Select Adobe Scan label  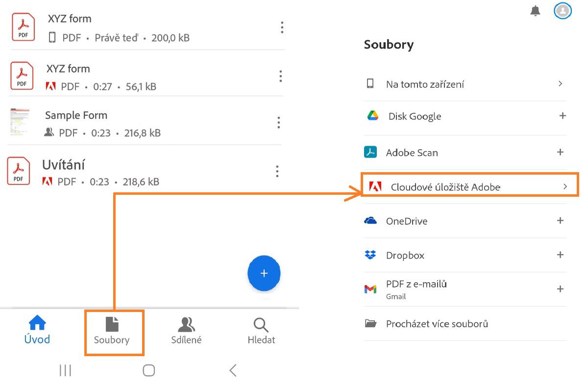(412, 153)
